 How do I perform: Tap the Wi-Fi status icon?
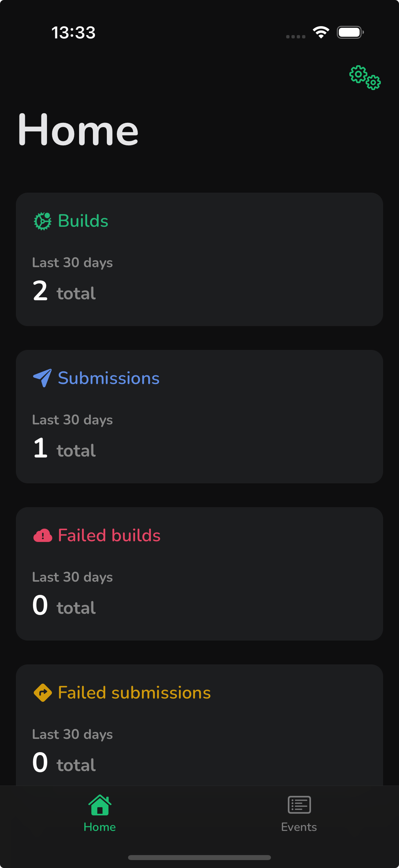pyautogui.click(x=321, y=32)
